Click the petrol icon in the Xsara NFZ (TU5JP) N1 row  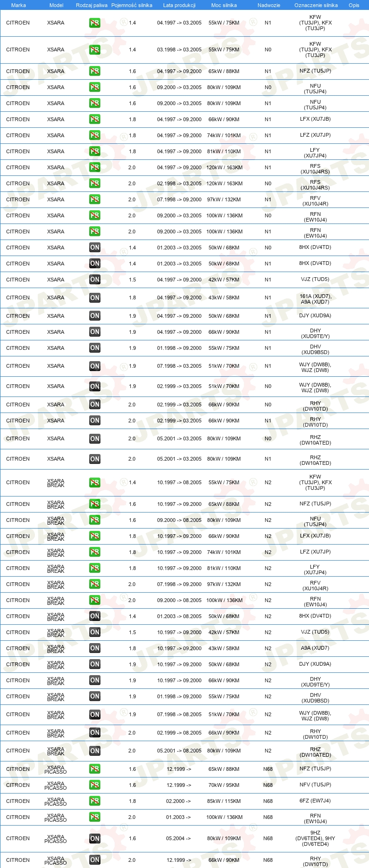click(95, 71)
